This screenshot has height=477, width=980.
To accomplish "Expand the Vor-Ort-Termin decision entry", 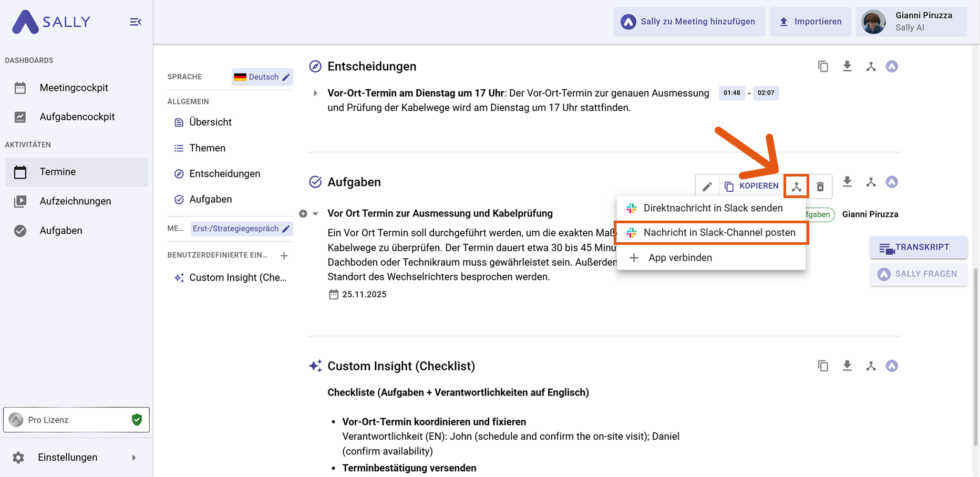I will click(x=315, y=93).
